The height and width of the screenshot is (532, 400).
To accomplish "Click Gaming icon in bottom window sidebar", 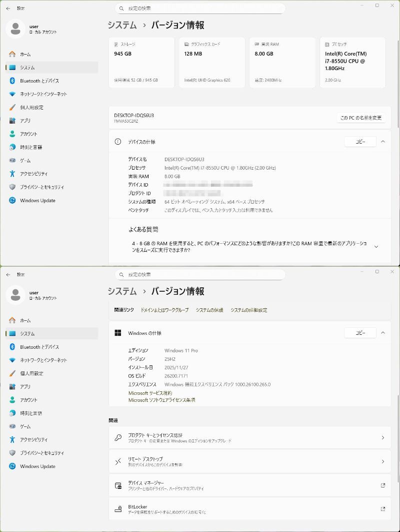I will pyautogui.click(x=12, y=426).
